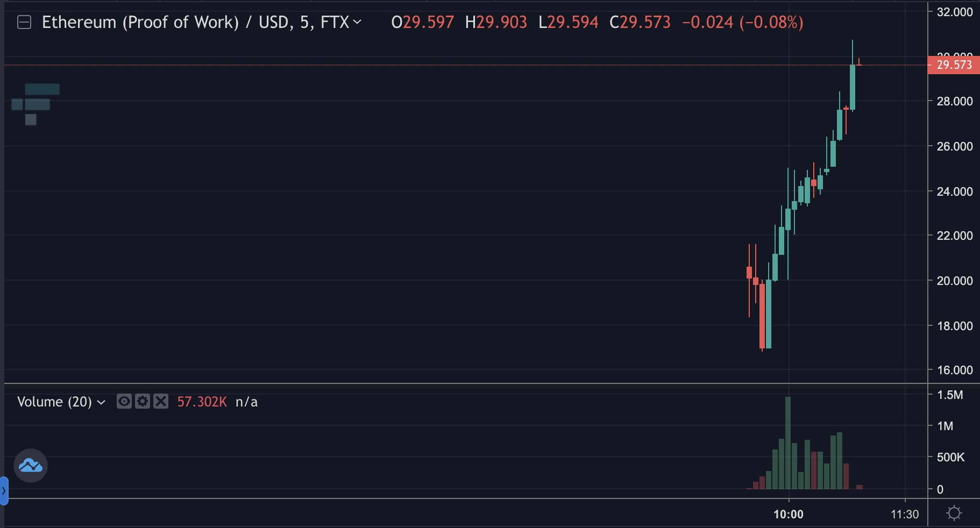
Task: Toggle Volume indicator visibility eye icon
Action: coord(124,401)
